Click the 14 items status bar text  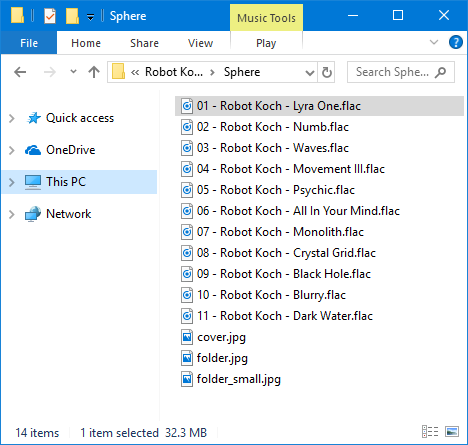click(37, 433)
